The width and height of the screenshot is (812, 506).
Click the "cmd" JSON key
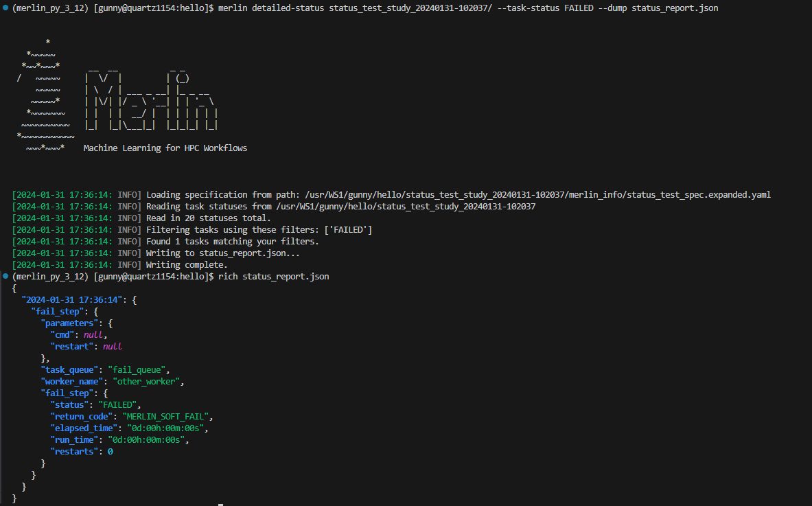pos(62,334)
